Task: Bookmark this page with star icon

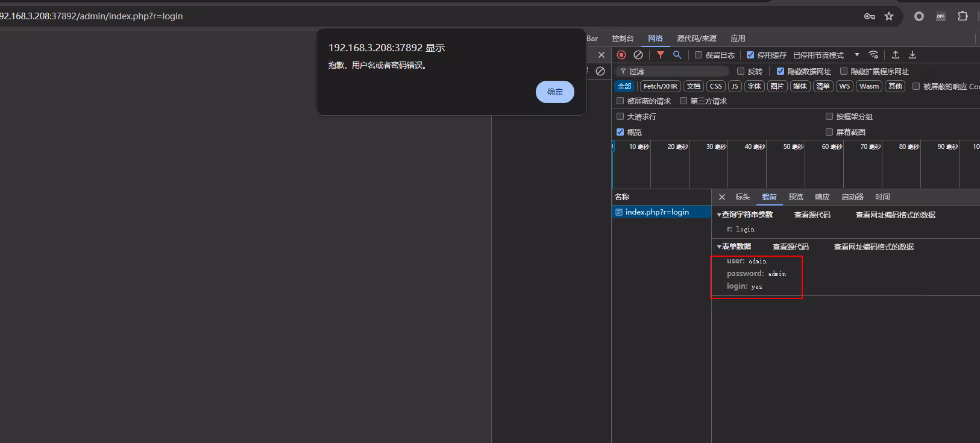Action: [x=889, y=16]
